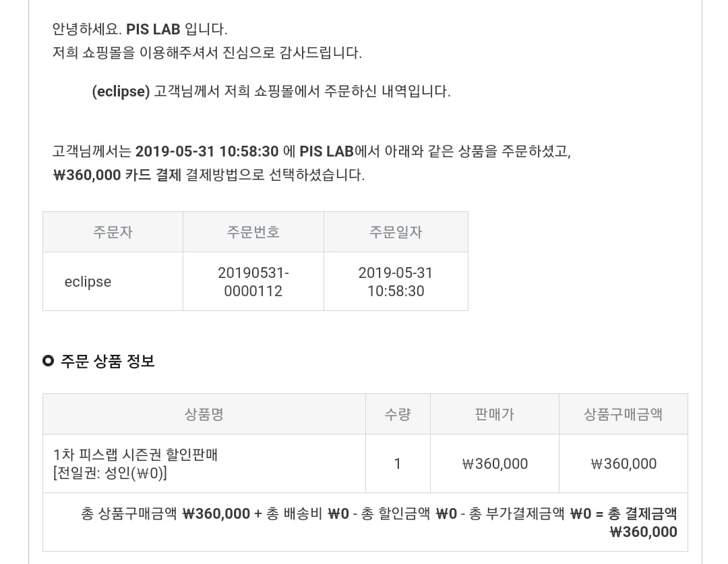
Task: Click the 상품명 column header
Action: 204,414
